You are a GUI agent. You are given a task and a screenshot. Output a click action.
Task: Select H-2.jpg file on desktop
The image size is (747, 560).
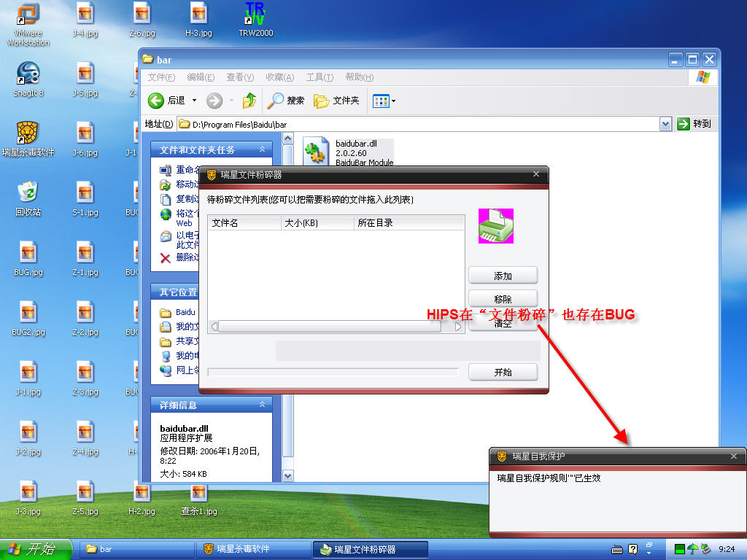point(142,499)
